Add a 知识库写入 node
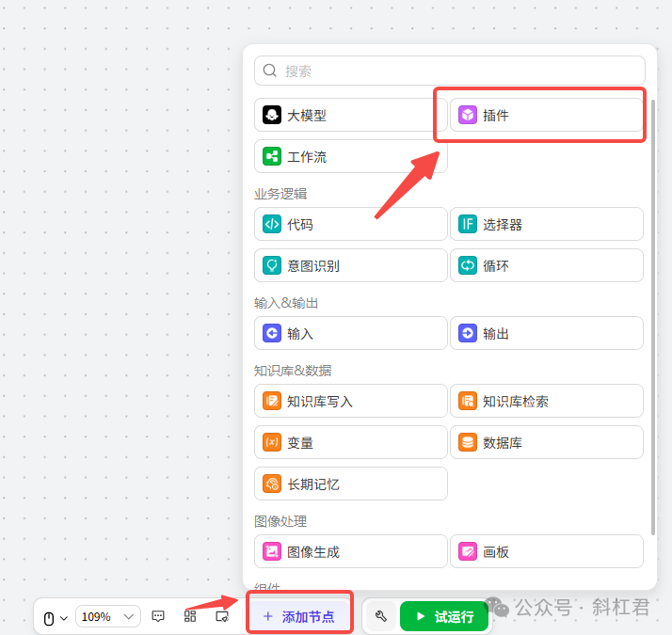The width and height of the screenshot is (672, 635). [x=350, y=401]
